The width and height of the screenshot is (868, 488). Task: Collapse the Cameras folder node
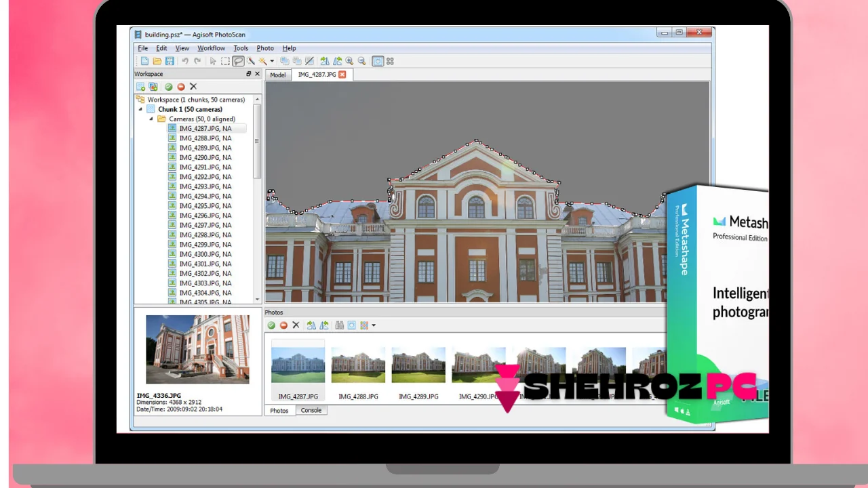click(151, 119)
